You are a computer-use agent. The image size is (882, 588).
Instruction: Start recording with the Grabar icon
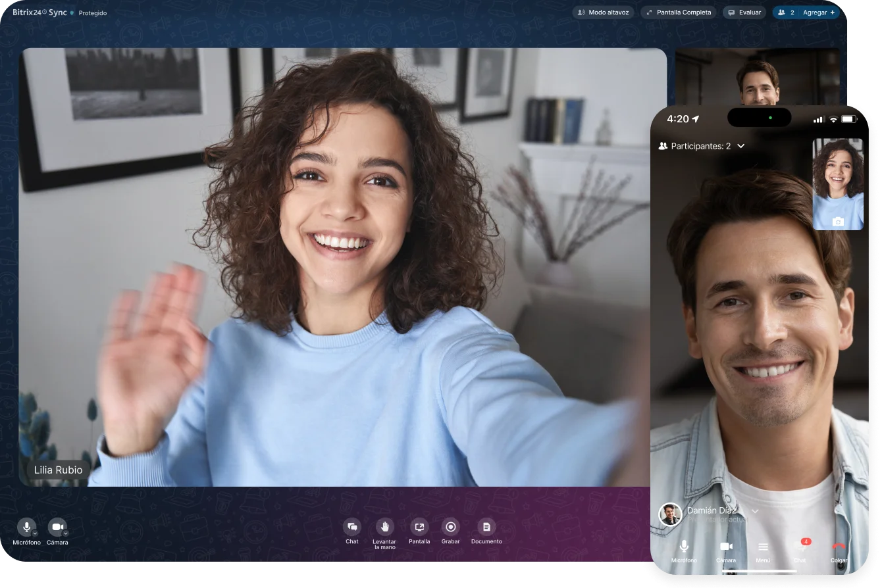tap(451, 528)
